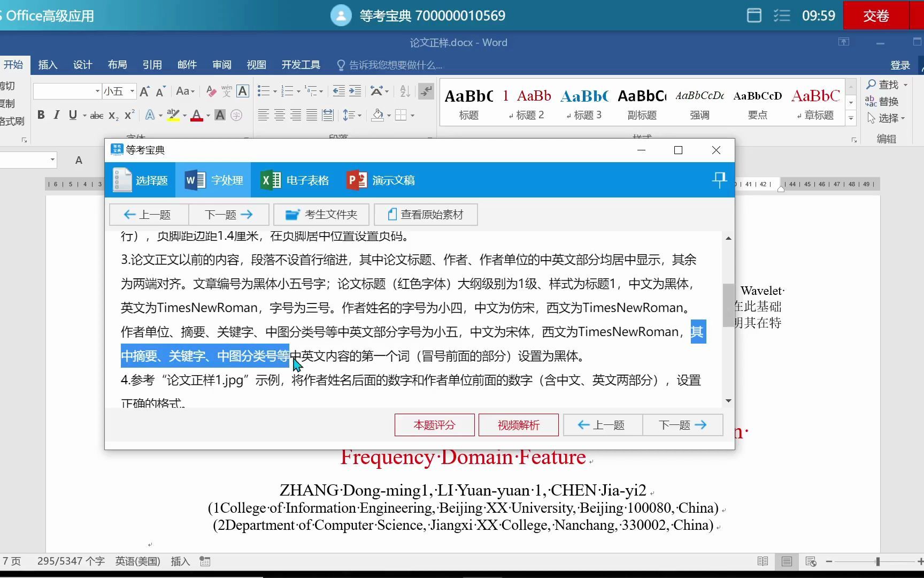
Task: Switch to read mode view icon
Action: click(x=763, y=561)
